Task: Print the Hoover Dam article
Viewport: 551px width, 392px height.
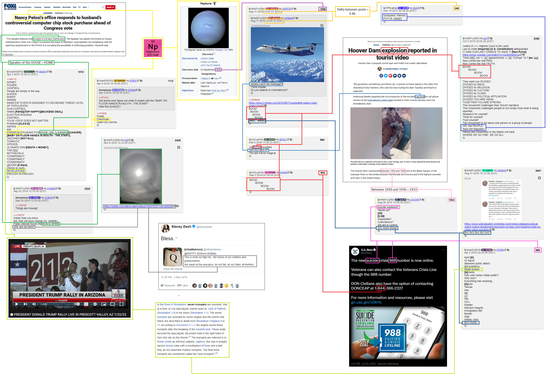Action: tap(399, 76)
